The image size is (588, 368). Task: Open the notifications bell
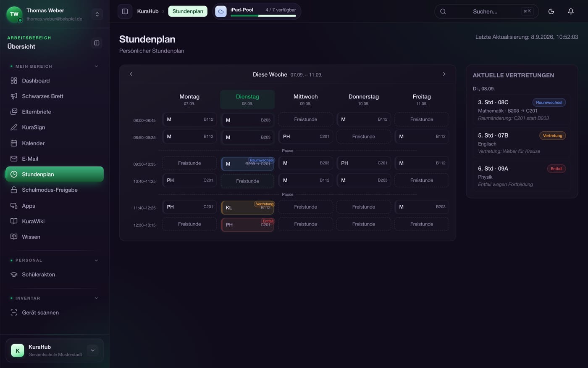(x=571, y=11)
